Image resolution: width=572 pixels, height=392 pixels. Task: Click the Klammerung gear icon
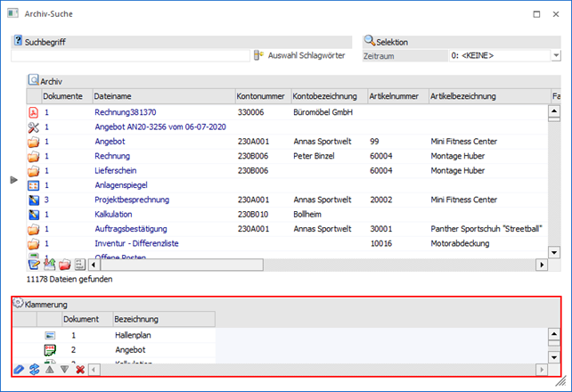pyautogui.click(x=18, y=304)
